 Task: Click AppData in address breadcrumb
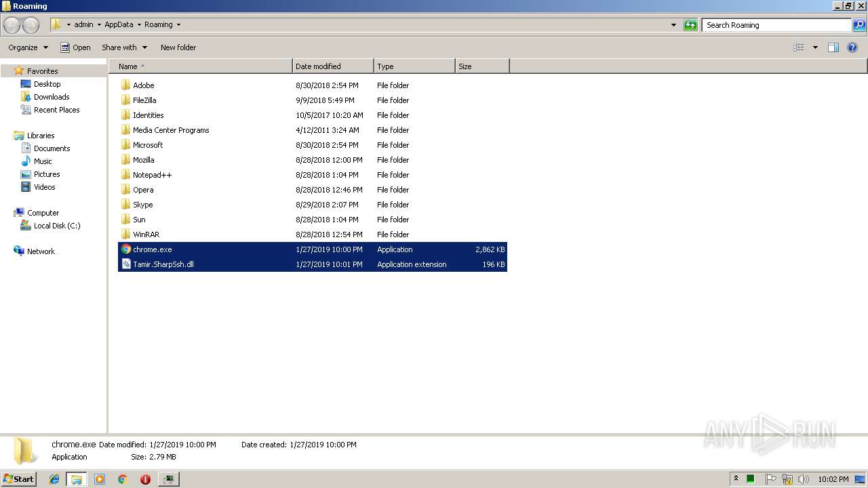[x=119, y=24]
